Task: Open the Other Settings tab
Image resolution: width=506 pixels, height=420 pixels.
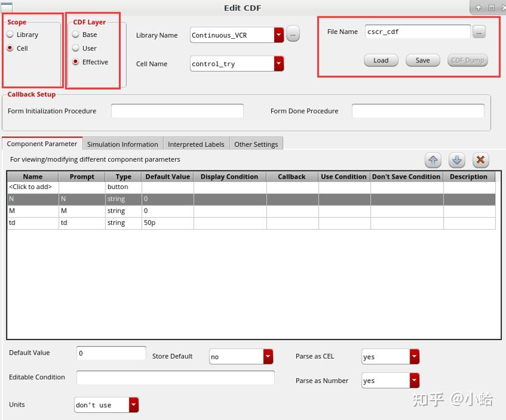Action: coord(256,144)
